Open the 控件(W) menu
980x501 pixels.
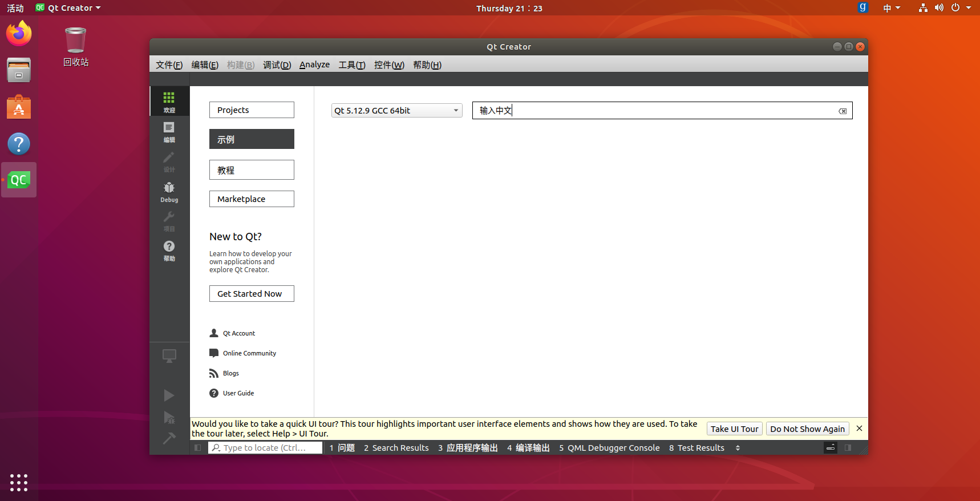pyautogui.click(x=389, y=65)
